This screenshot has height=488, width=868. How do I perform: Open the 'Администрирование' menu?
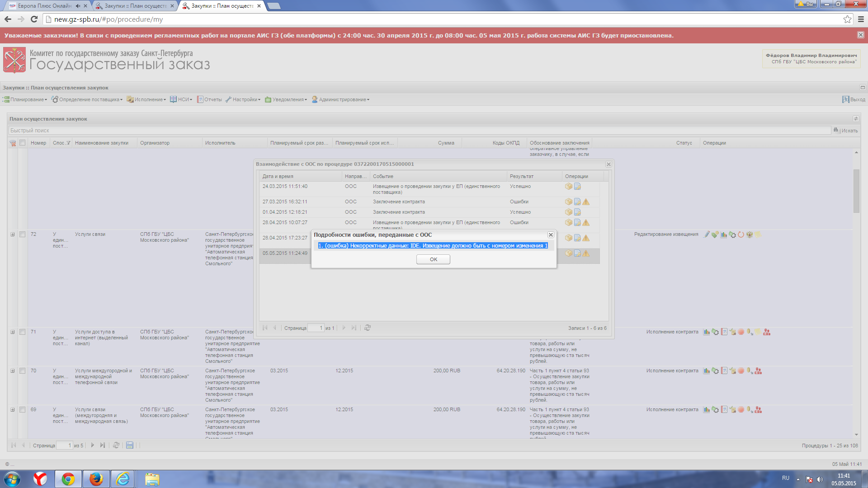340,100
